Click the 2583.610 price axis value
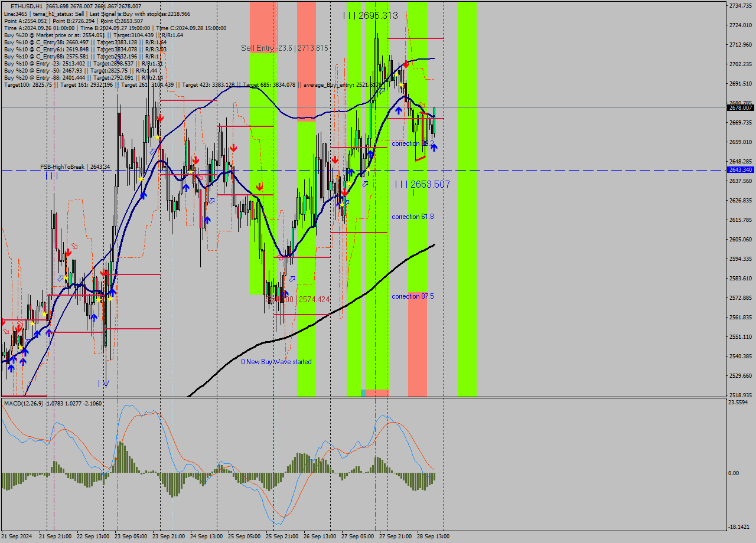Screen dimensions: 756x543 (741, 278)
